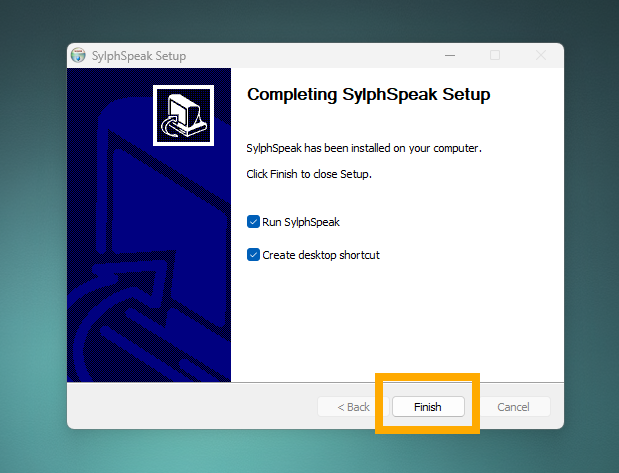Click the SylphSpeak Setup title bar icon
The image size is (619, 473).
click(78, 55)
